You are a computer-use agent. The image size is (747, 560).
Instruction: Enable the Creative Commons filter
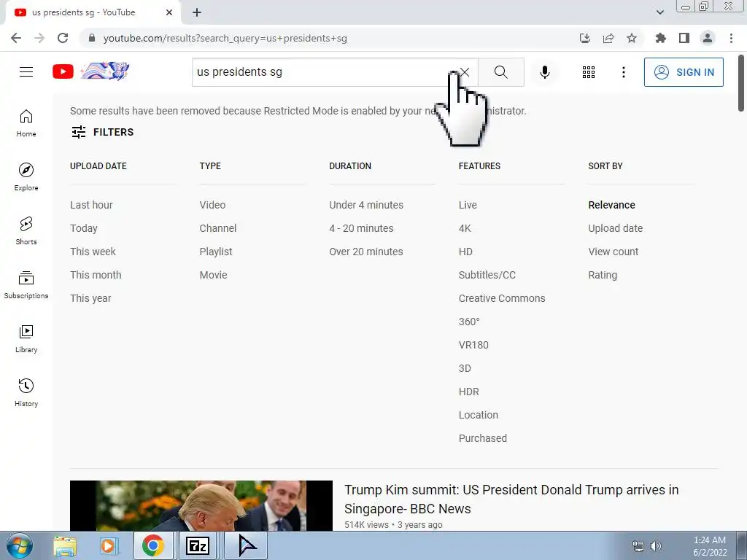(502, 298)
